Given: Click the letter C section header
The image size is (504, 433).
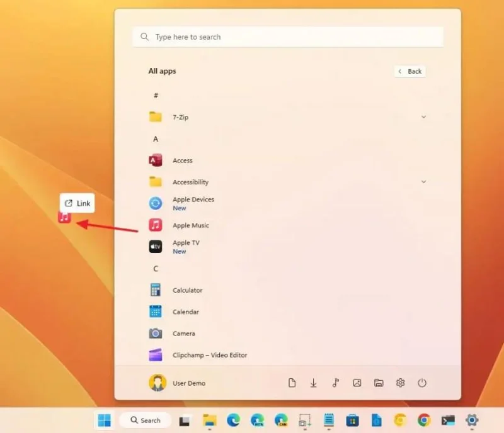Looking at the screenshot, I should pyautogui.click(x=156, y=269).
